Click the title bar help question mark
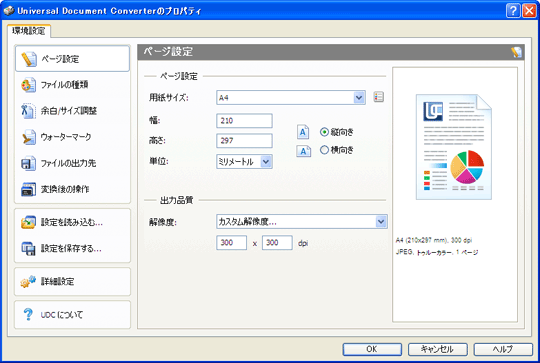 tap(513, 11)
